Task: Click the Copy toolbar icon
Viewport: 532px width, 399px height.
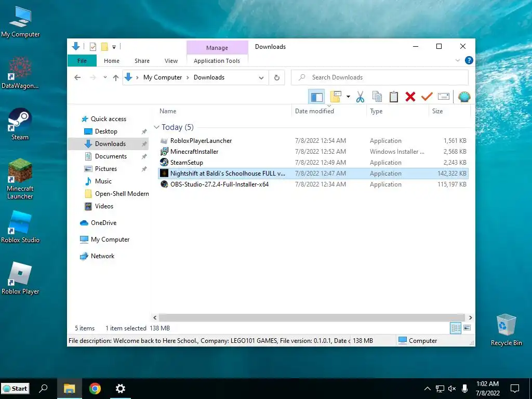Action: [x=377, y=97]
